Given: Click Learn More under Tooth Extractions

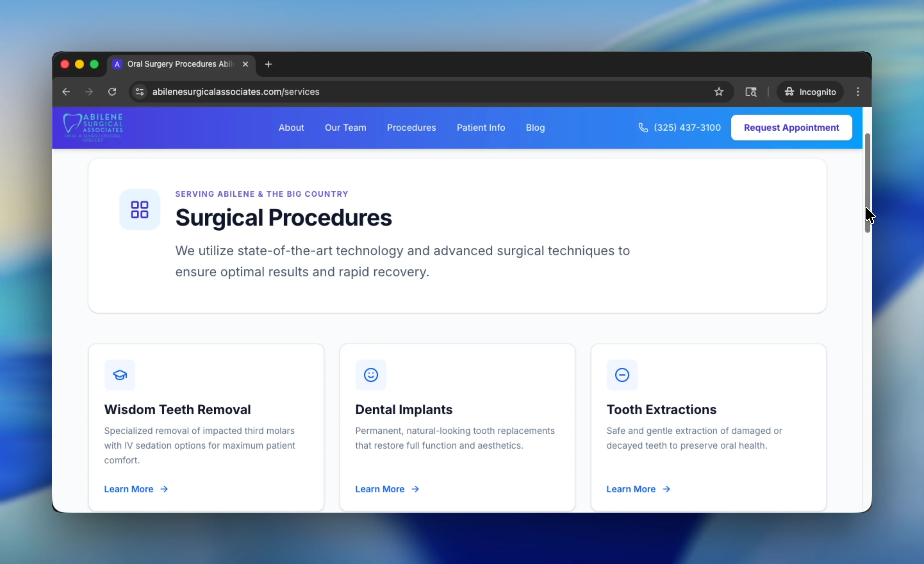Looking at the screenshot, I should click(631, 489).
